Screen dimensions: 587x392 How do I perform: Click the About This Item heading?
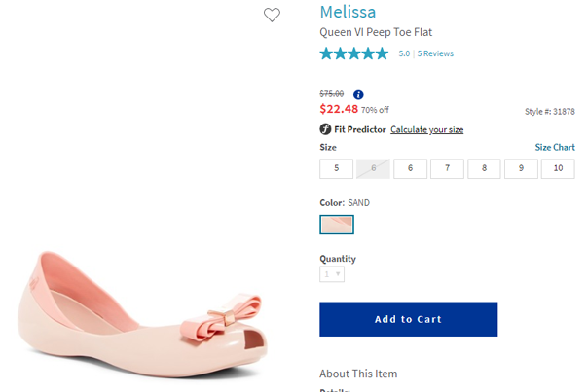tap(358, 374)
